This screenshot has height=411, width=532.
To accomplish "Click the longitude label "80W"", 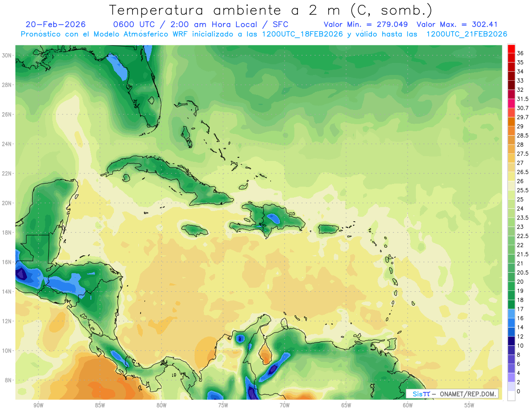I will pyautogui.click(x=161, y=405).
